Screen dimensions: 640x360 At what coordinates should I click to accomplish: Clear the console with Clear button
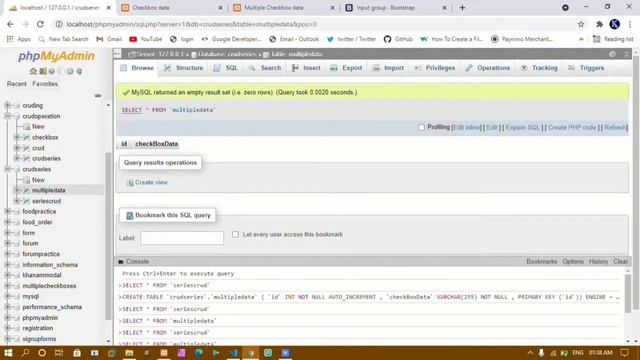[620, 261]
